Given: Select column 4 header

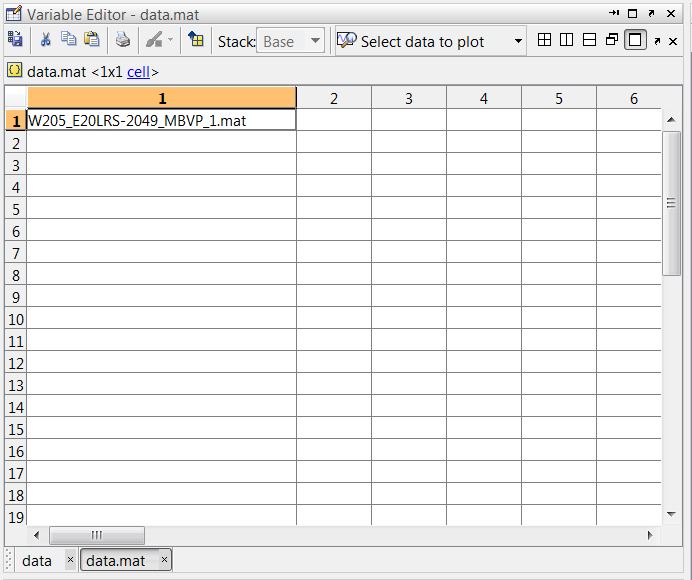Looking at the screenshot, I should point(484,98).
